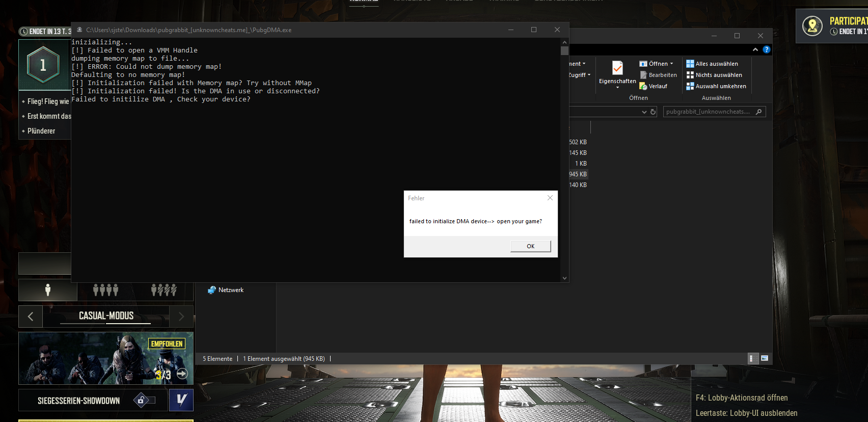This screenshot has width=868, height=422.
Task: Expand the Eigenschaften dropdown arrow
Action: pos(617,88)
